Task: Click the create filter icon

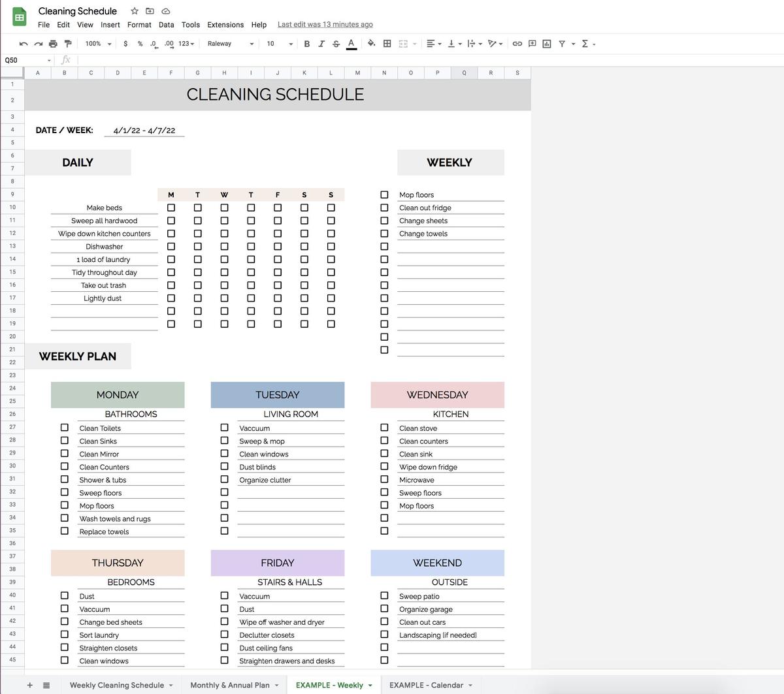Action: 562,44
